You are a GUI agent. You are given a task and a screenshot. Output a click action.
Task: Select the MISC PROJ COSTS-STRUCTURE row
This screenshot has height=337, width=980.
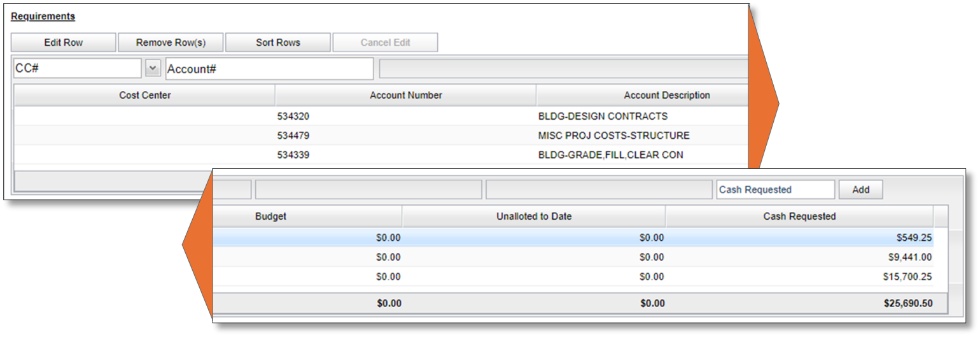point(613,136)
